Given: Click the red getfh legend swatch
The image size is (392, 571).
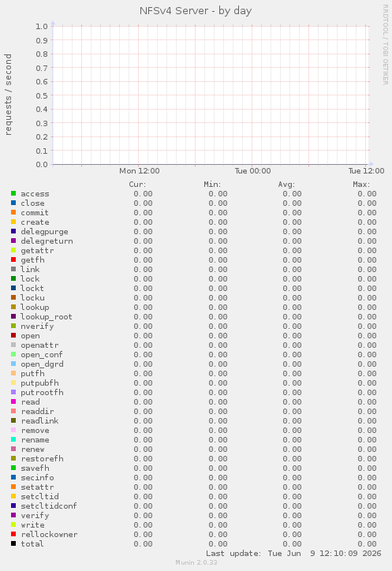Looking at the screenshot, I should click(13, 259).
